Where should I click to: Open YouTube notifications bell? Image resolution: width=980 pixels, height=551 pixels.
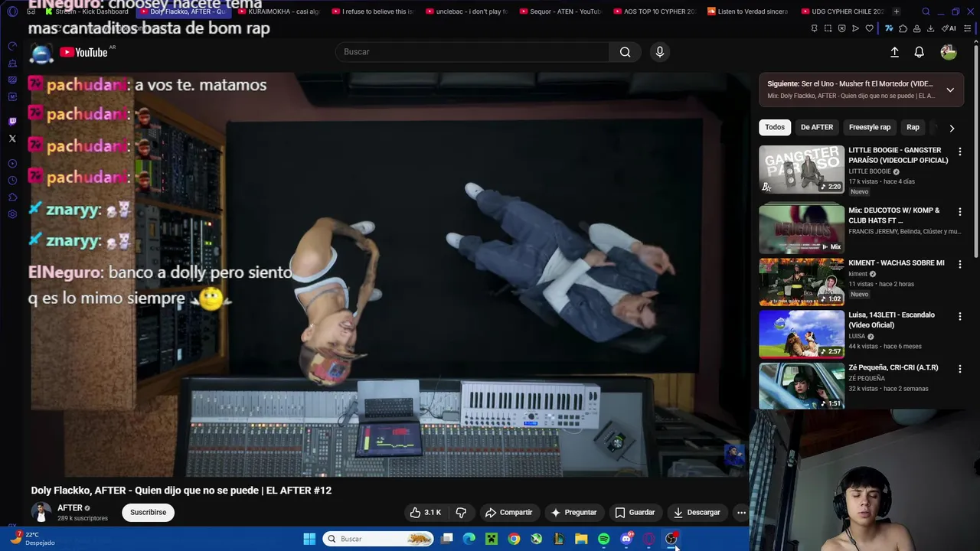919,52
